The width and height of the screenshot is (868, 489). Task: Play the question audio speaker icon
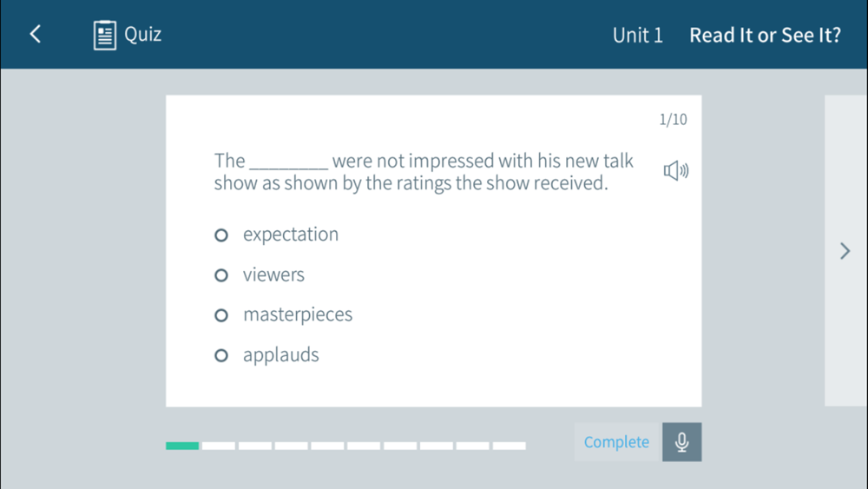pyautogui.click(x=676, y=170)
